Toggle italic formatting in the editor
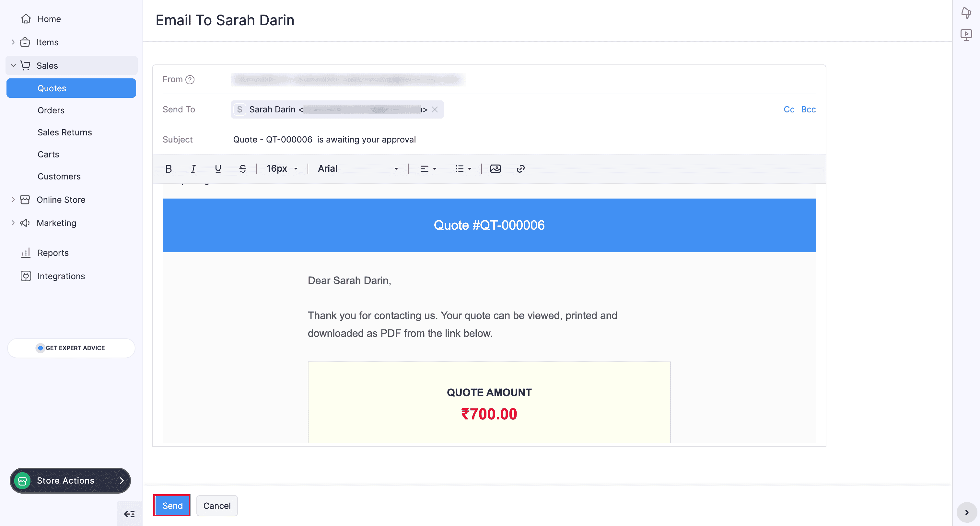980x526 pixels. pyautogui.click(x=193, y=168)
